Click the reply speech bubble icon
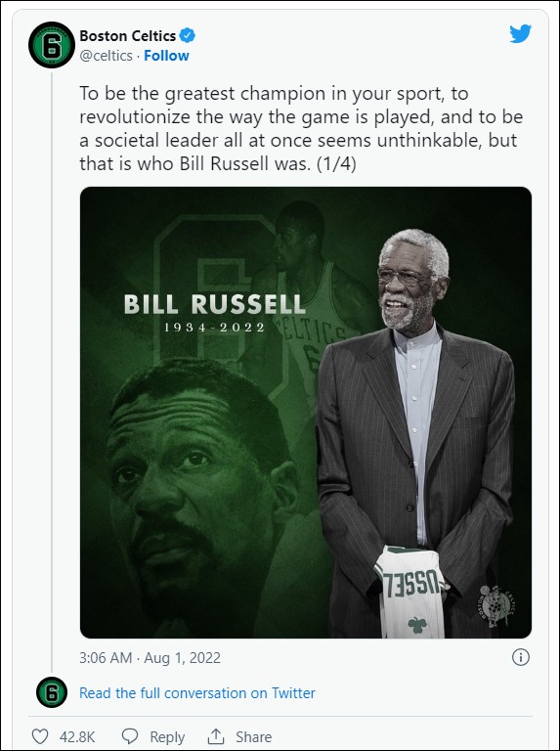560x751 pixels. [x=130, y=736]
